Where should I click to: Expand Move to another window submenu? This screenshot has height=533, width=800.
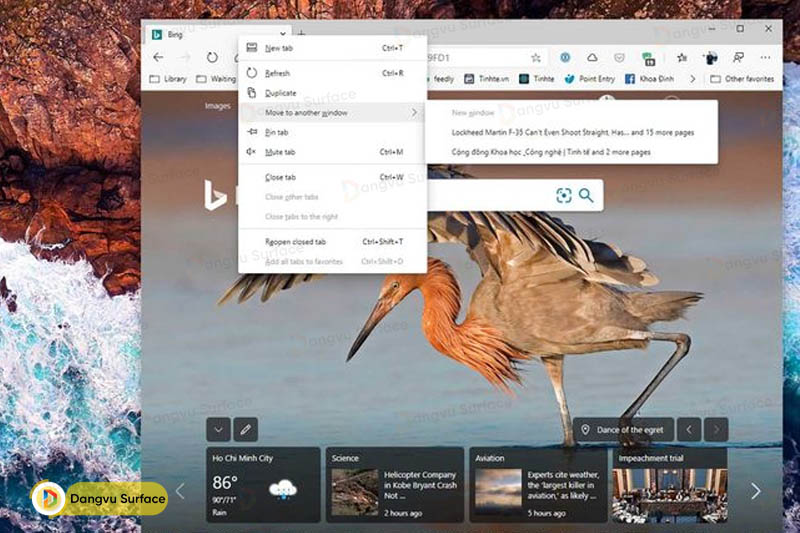coord(332,113)
